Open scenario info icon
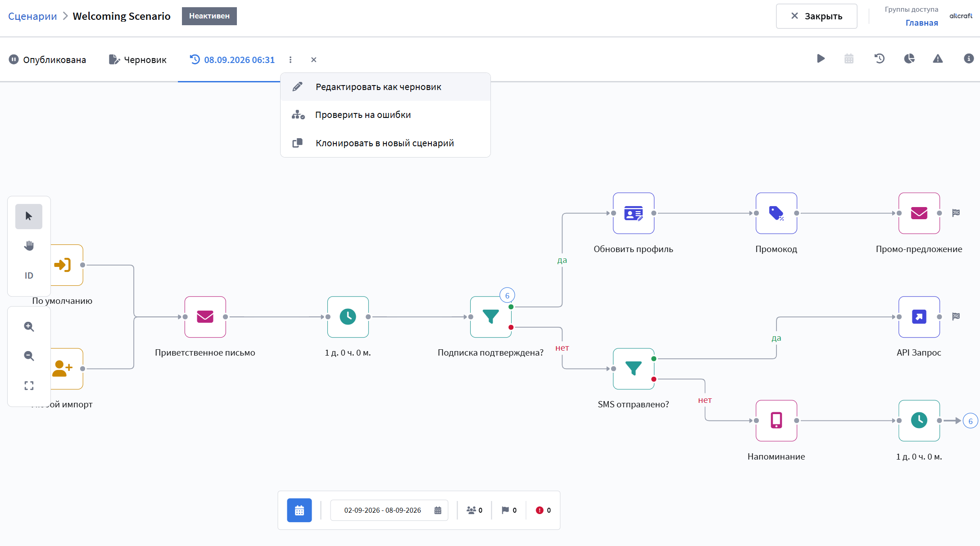 coord(968,59)
